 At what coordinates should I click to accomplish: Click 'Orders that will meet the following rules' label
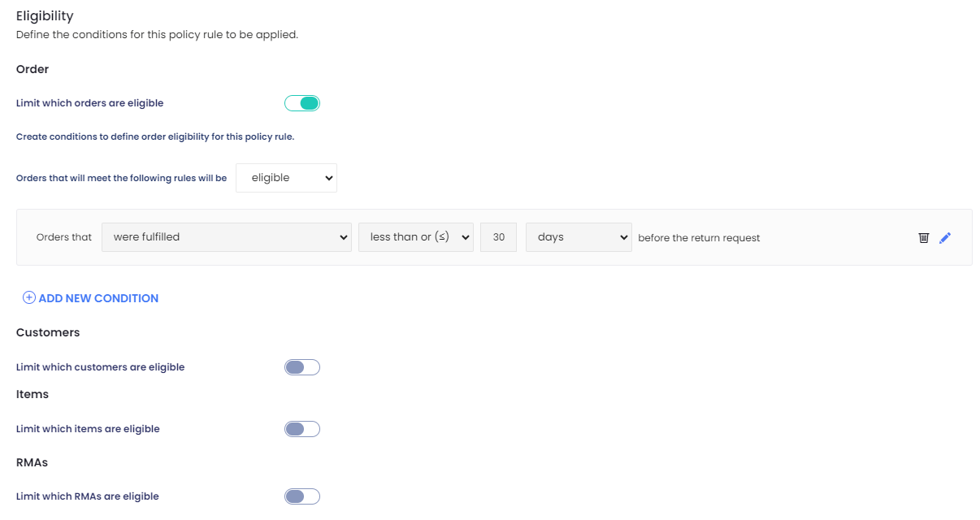tap(122, 178)
